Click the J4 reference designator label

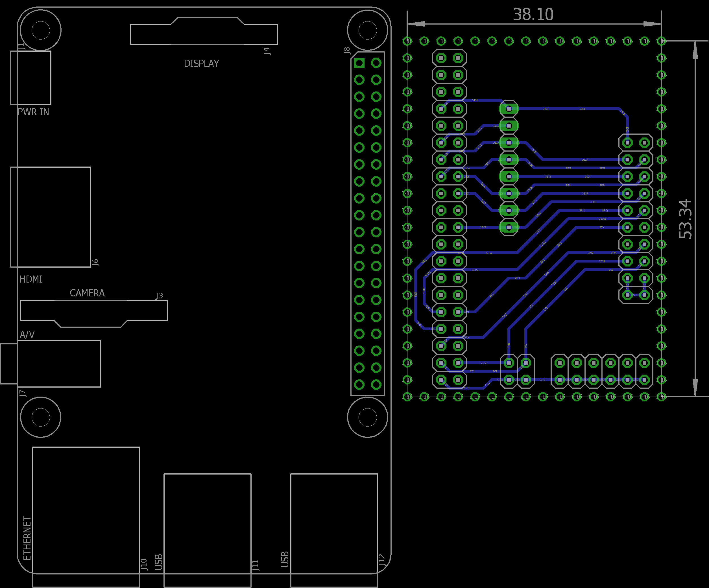coord(267,51)
